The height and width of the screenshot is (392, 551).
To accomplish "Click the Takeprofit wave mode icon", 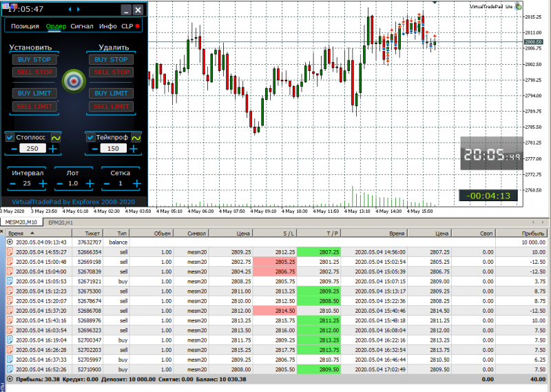I will 136,138.
